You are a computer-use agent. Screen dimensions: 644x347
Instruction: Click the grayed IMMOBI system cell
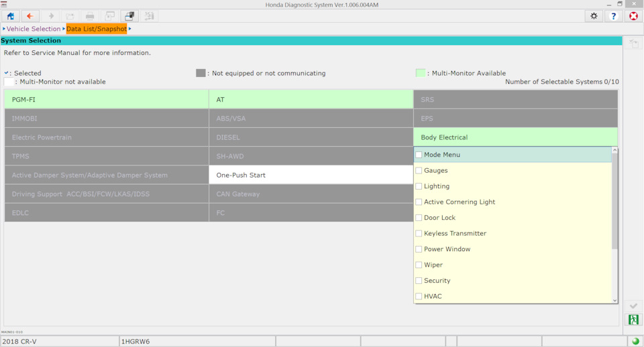(x=107, y=119)
